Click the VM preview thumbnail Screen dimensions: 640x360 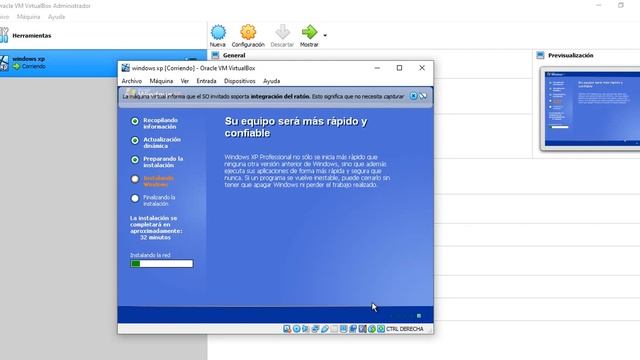tap(590, 109)
